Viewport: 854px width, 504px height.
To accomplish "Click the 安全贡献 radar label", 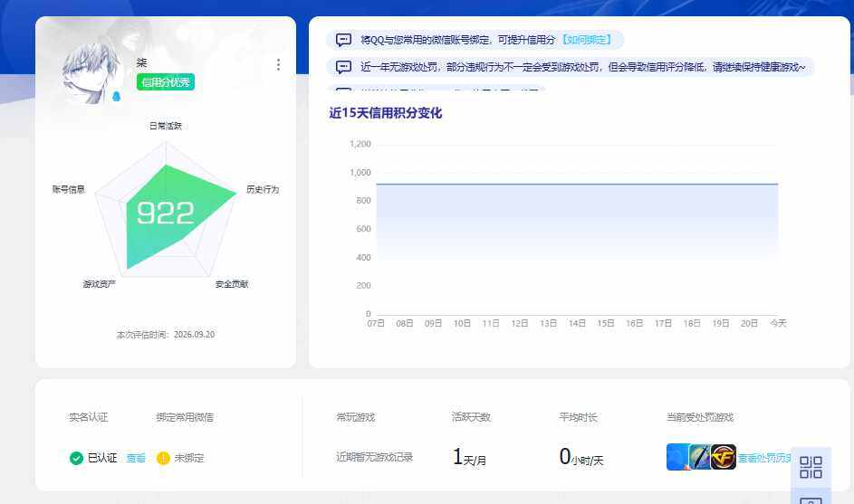I will pyautogui.click(x=232, y=284).
